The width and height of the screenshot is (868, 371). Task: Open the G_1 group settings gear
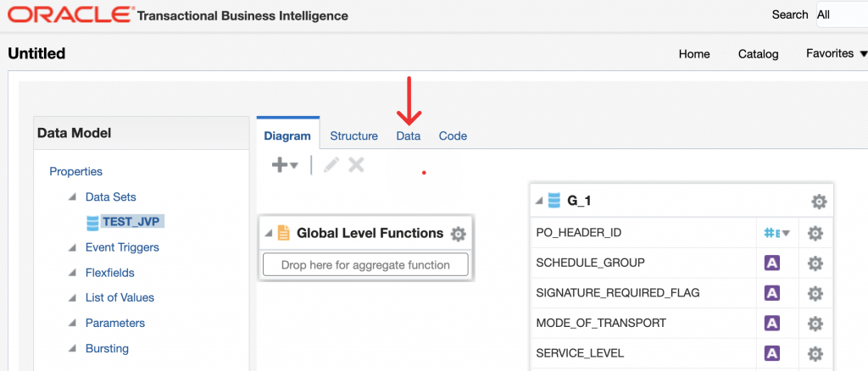819,202
